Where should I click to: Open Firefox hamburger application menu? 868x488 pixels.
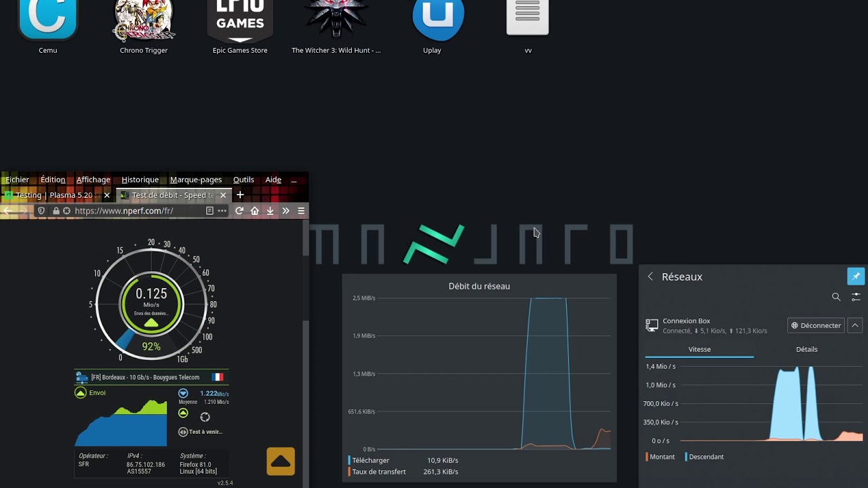pos(301,211)
